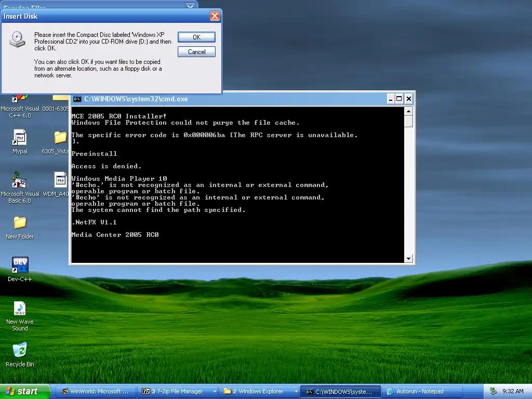Select the Microsoft Visual Basic 6.0 icon
Image resolution: width=532 pixels, height=399 pixels.
pyautogui.click(x=20, y=187)
